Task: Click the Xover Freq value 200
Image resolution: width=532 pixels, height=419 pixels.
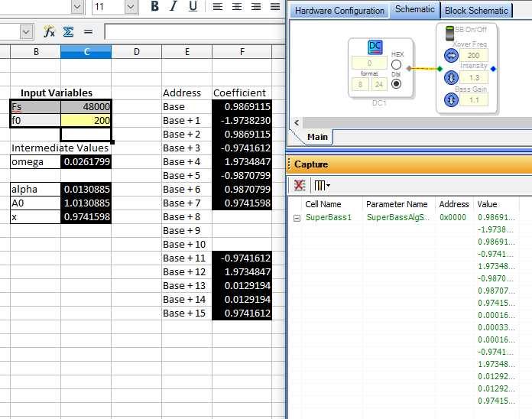Action: click(x=473, y=55)
